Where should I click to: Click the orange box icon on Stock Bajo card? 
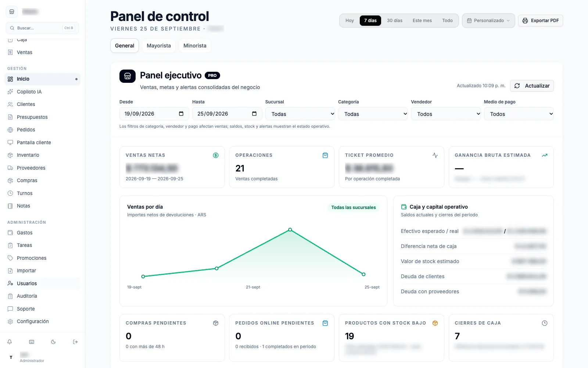435,323
